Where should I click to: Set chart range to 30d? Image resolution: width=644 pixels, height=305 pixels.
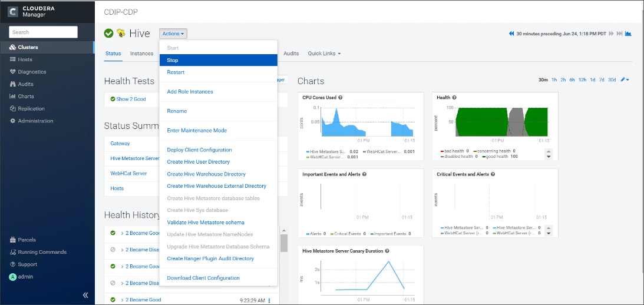click(612, 79)
